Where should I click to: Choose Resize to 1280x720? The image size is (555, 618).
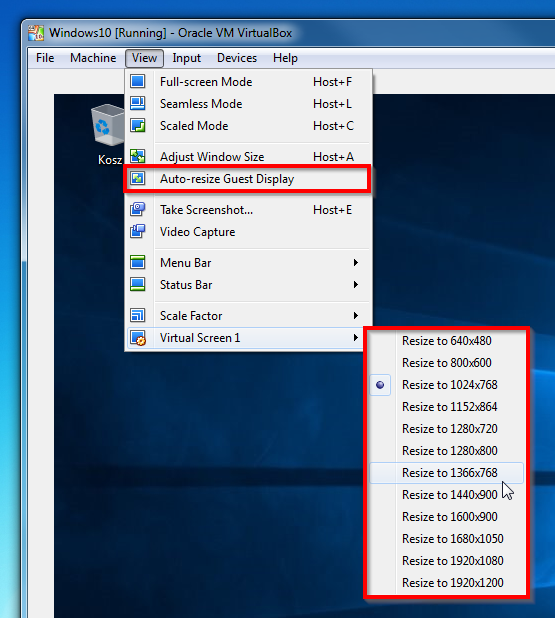[447, 428]
